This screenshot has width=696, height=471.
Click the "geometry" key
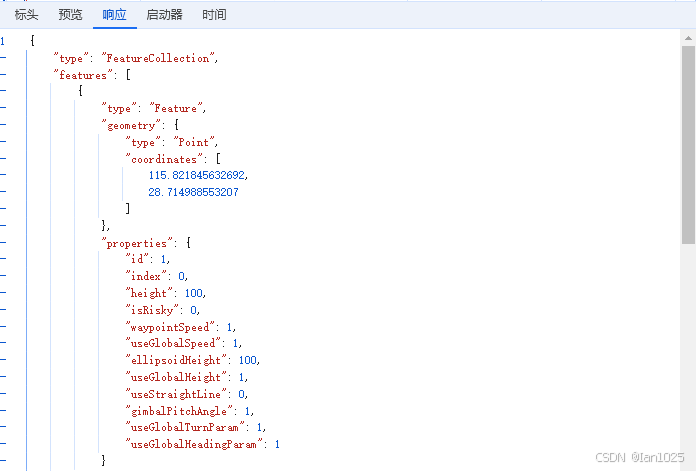131,126
